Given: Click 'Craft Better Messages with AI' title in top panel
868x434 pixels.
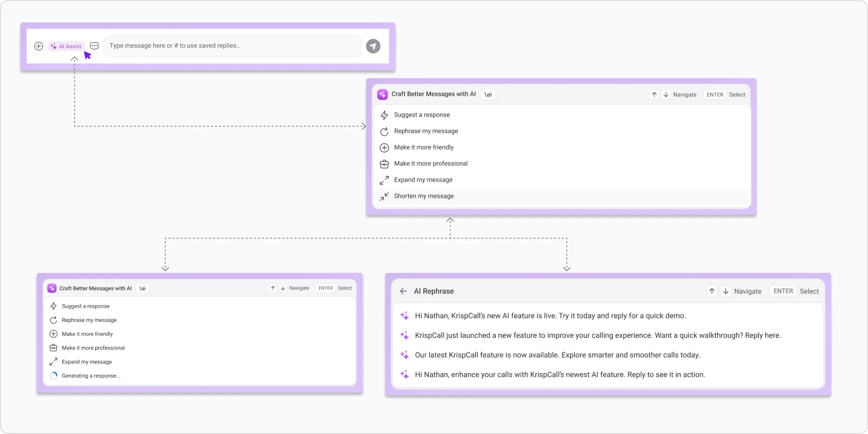Looking at the screenshot, I should click(x=433, y=94).
